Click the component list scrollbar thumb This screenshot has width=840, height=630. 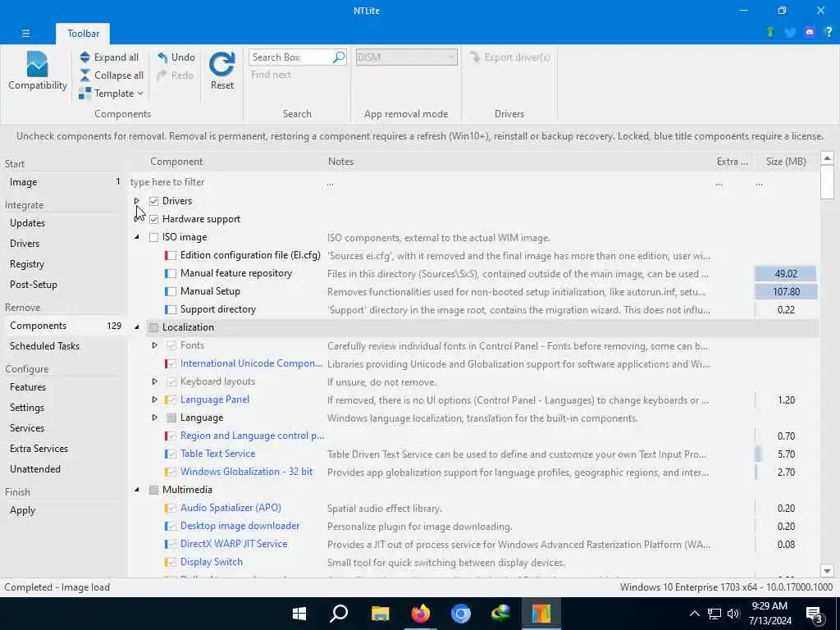click(827, 182)
